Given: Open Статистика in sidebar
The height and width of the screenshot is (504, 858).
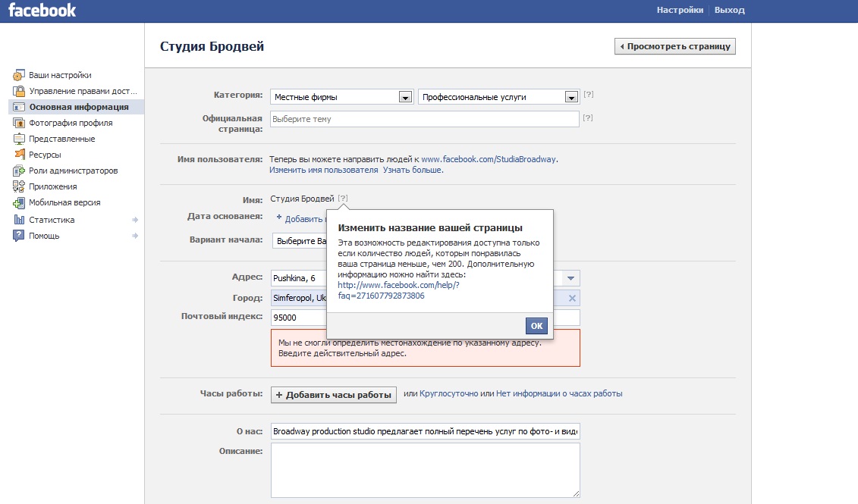Looking at the screenshot, I should tap(52, 220).
